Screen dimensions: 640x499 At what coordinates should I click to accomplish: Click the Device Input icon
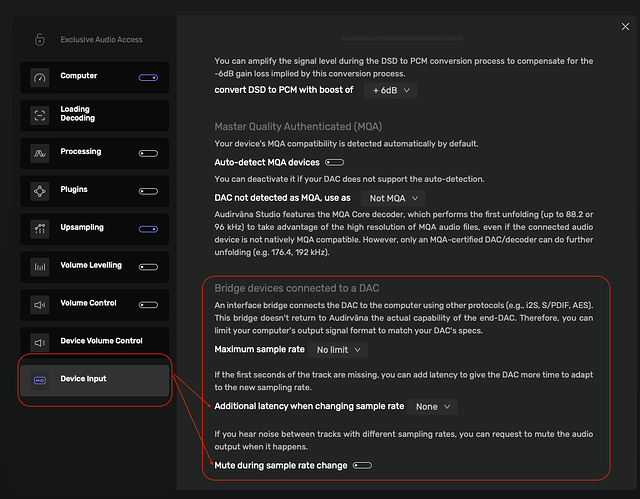40,381
